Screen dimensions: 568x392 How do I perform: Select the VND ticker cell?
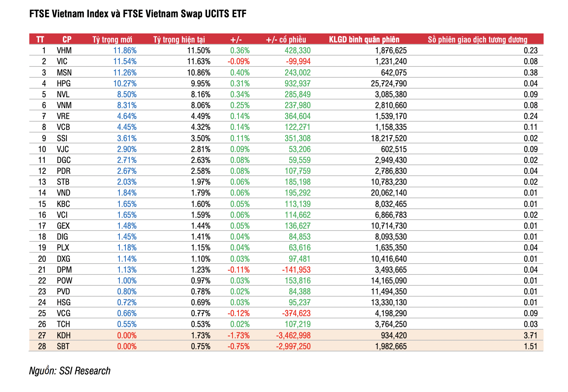63,193
